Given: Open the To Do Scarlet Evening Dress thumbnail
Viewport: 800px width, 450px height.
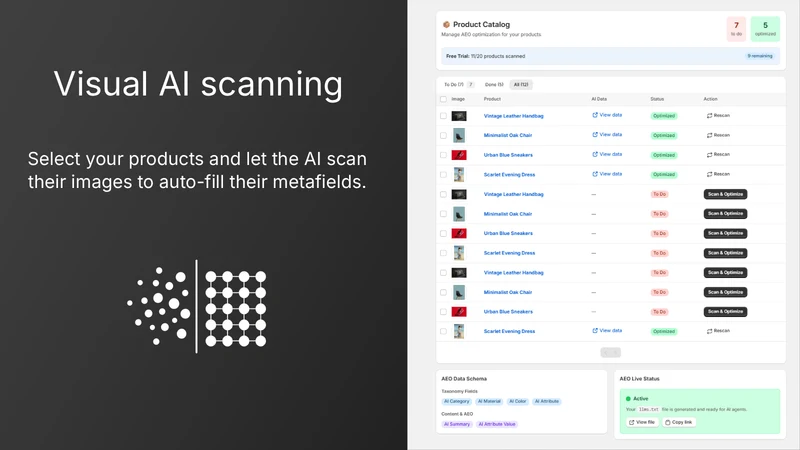Looking at the screenshot, I should pos(459,253).
